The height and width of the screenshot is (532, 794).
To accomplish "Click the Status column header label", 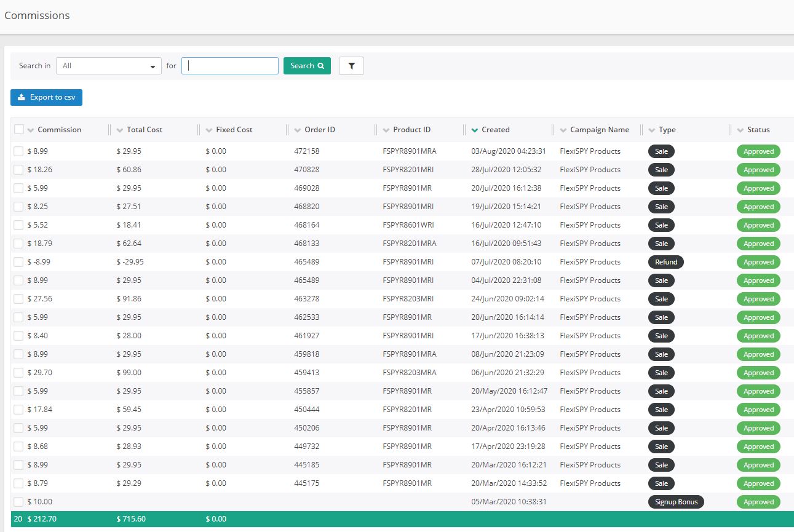I will pyautogui.click(x=758, y=130).
